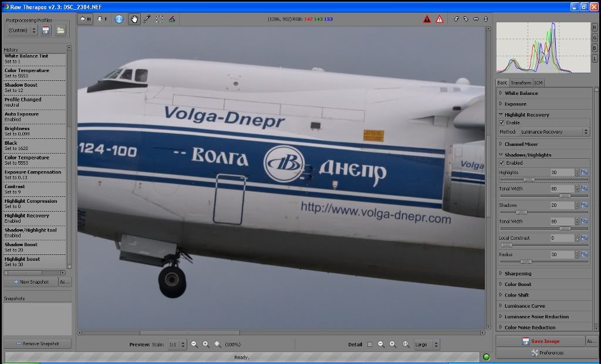This screenshot has width=601, height=364.
Task: Click Save Image 'As...' button
Action: point(592,341)
